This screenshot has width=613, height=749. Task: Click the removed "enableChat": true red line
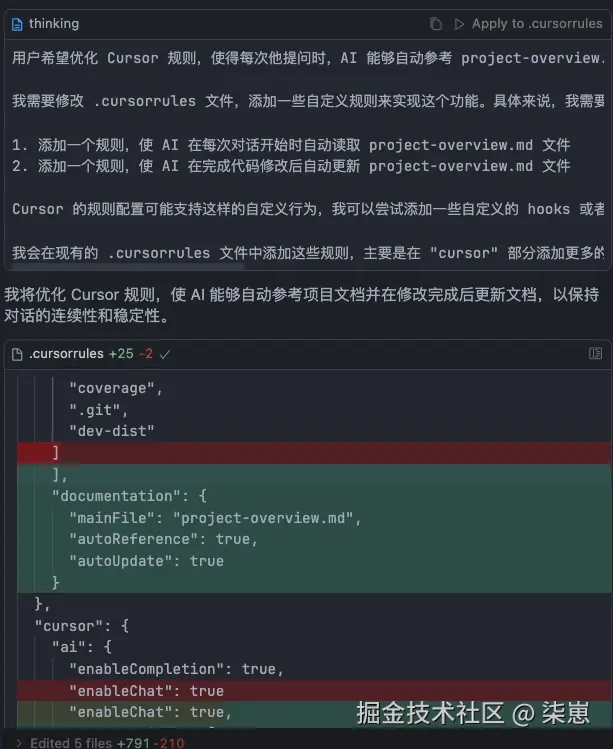click(146, 691)
